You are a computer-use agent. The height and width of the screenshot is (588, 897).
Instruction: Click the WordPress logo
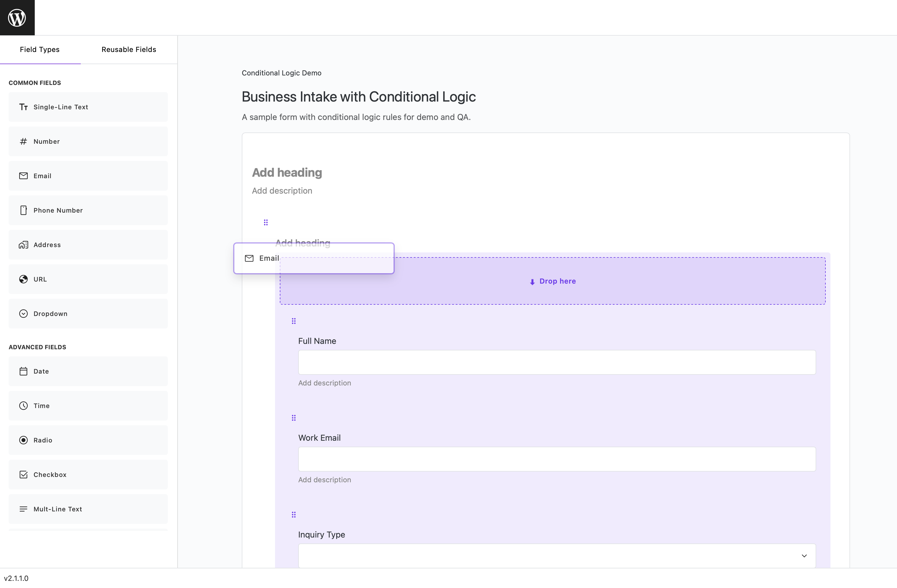(17, 17)
